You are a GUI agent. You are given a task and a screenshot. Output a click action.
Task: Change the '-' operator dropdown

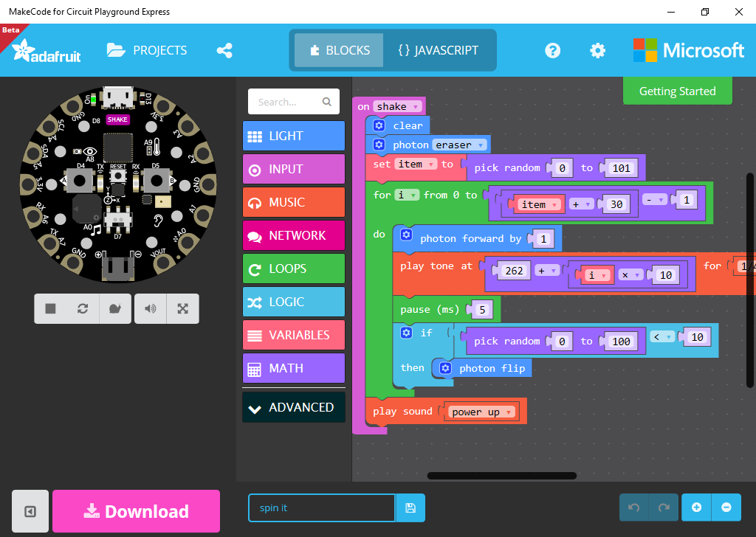click(x=654, y=199)
